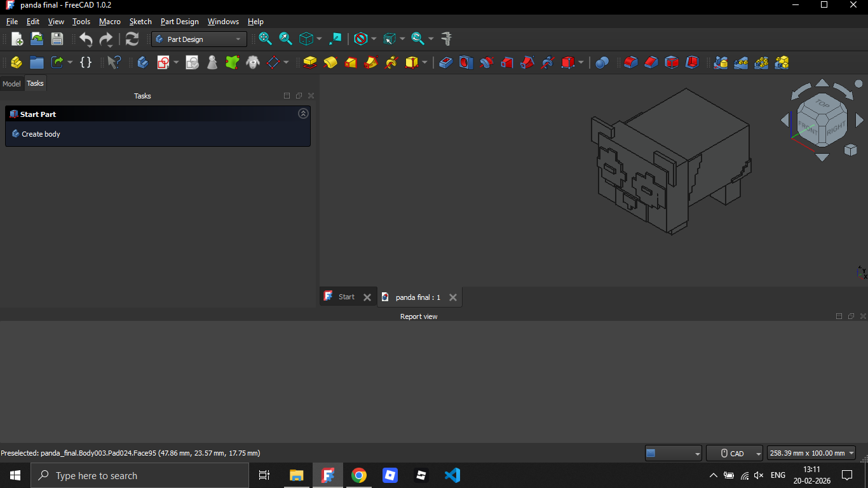Expand the subtractive primitive dropdown arrow
868x488 pixels.
click(x=581, y=62)
